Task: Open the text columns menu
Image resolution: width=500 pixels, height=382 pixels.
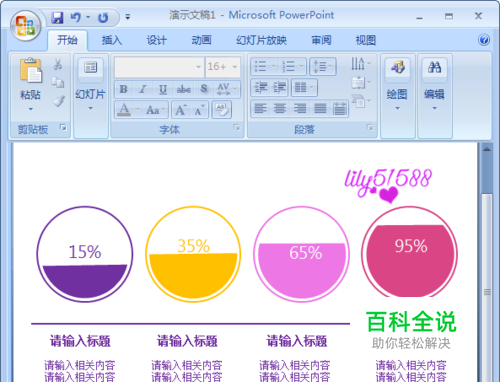Action: click(304, 88)
